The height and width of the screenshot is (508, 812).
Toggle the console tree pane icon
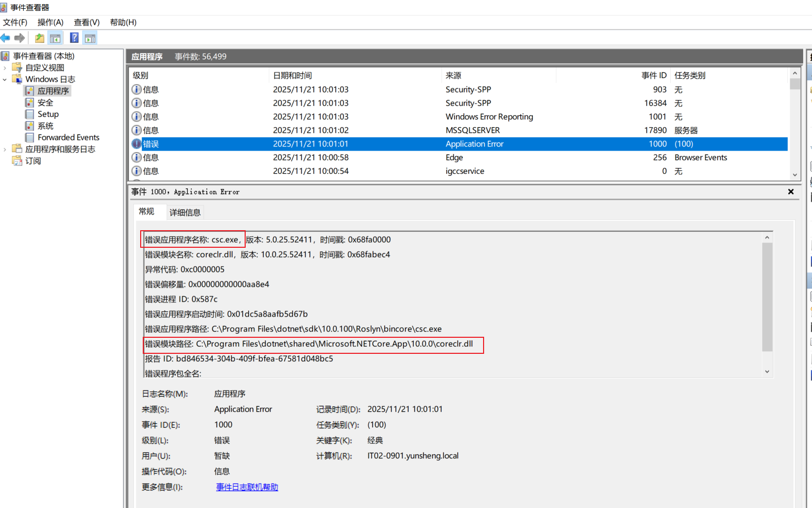pyautogui.click(x=55, y=38)
